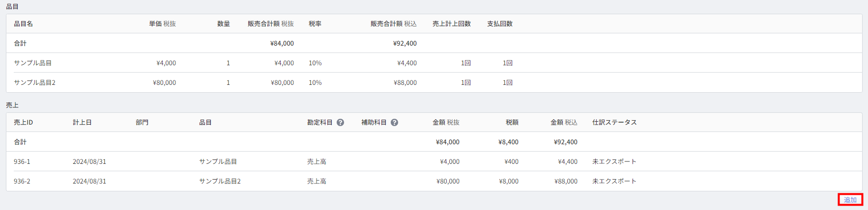Click the ¥92,400 total in 売上 table
The image size is (868, 210).
click(x=566, y=142)
